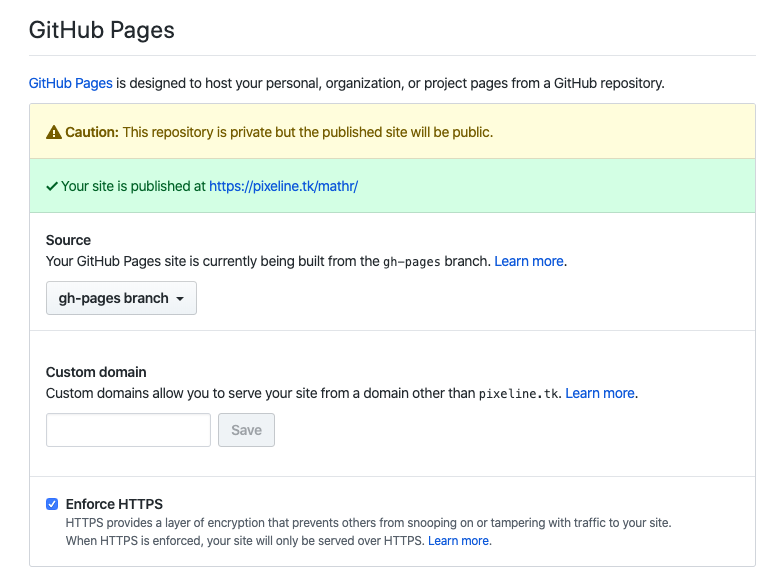The image size is (777, 586).
Task: Open the GitHub Pages link in intro sentence
Action: [x=70, y=83]
